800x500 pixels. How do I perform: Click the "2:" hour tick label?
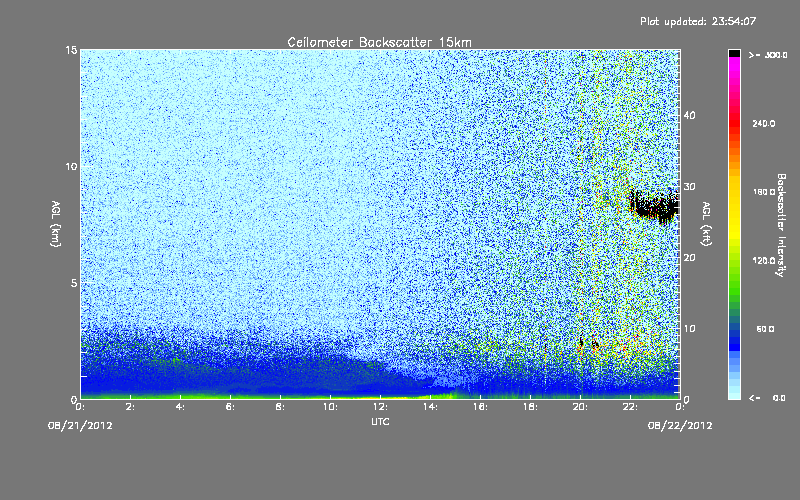(x=131, y=407)
